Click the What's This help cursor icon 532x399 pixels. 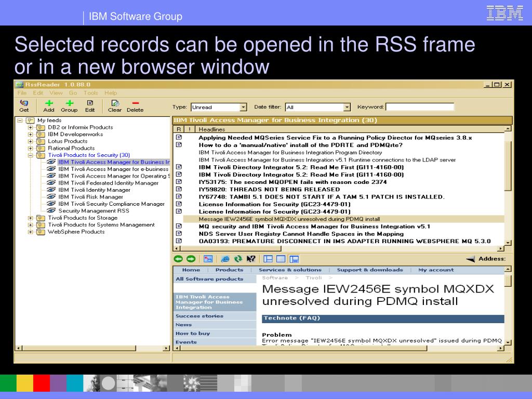(251, 259)
